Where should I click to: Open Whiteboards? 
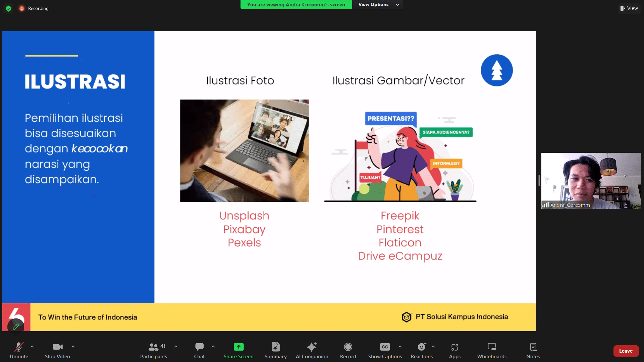pyautogui.click(x=492, y=351)
